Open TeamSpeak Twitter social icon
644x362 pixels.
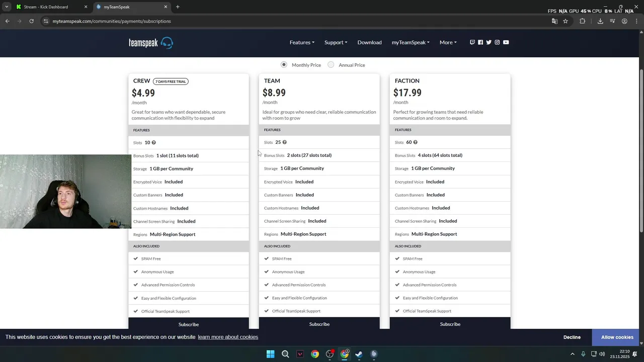(489, 42)
